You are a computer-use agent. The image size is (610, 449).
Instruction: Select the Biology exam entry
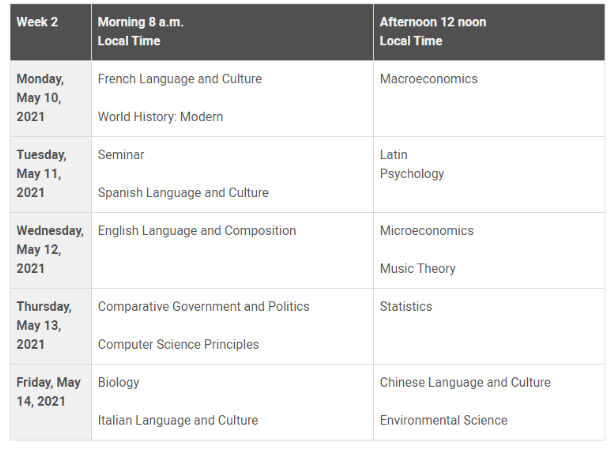click(119, 383)
